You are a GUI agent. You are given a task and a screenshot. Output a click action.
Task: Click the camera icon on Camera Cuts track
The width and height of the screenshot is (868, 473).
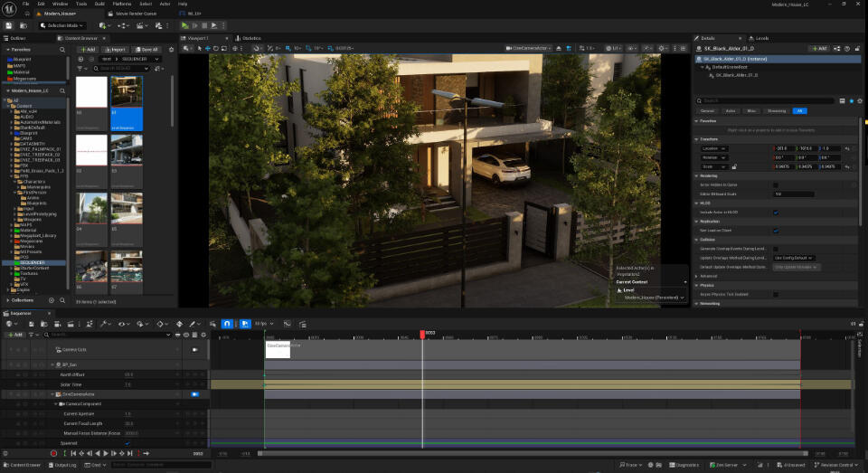[195, 349]
